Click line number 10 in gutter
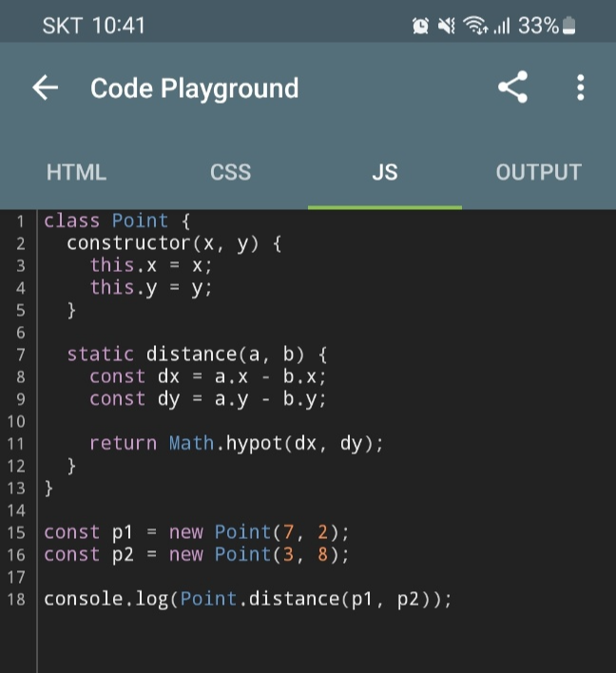Viewport: 616px width, 673px height. [16, 421]
